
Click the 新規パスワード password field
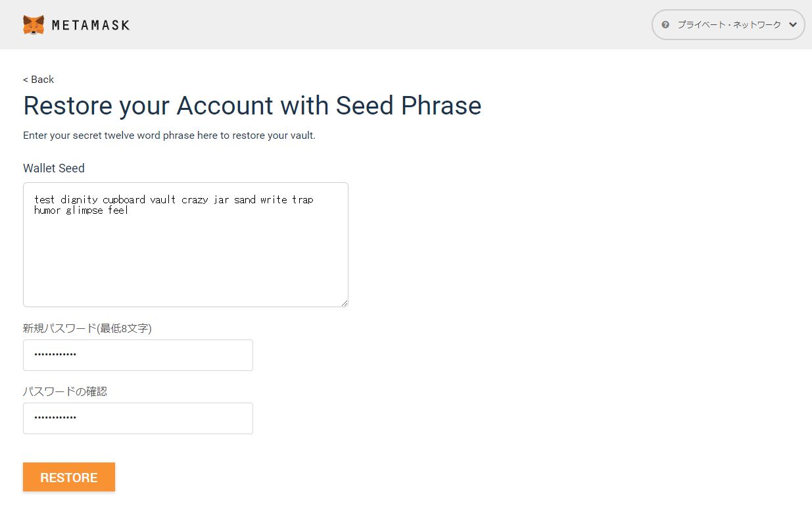tap(138, 355)
